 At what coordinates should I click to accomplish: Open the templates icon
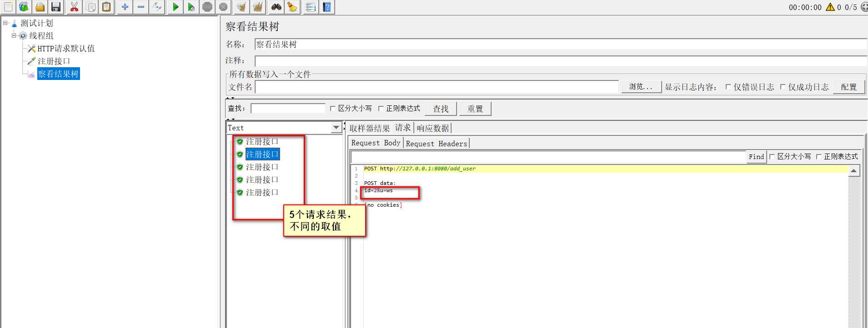pos(24,7)
